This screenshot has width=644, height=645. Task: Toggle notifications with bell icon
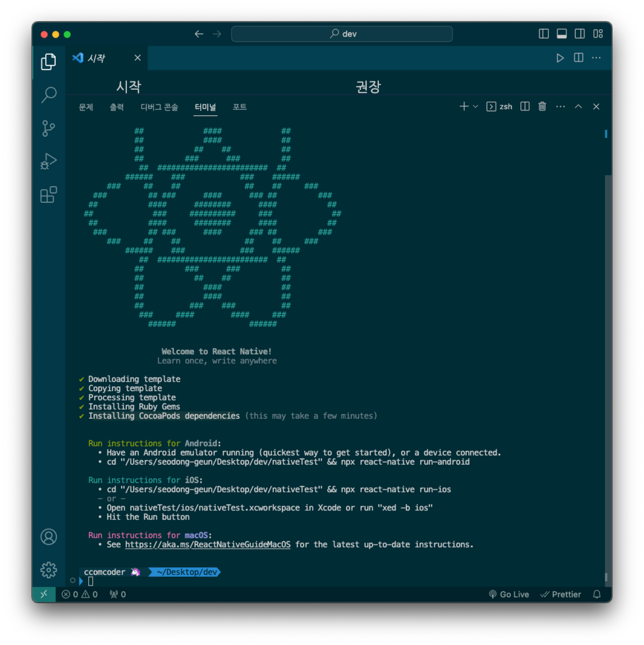tap(597, 594)
